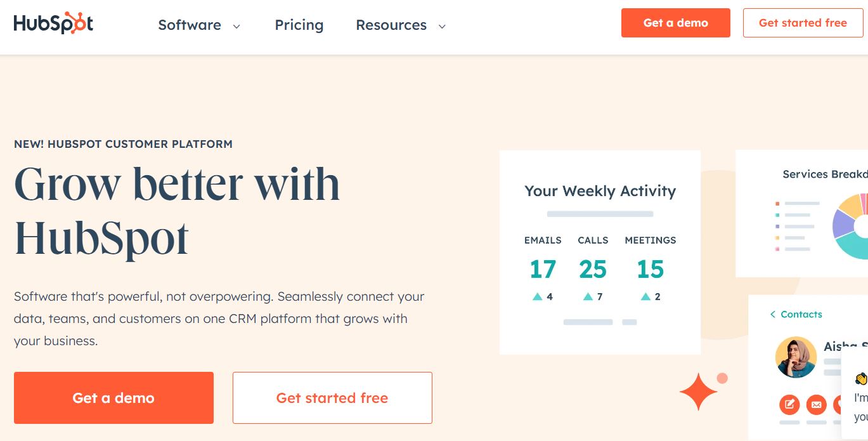Viewport: 868px width, 441px height.
Task: Click the Your Weekly Activity card title
Action: tap(600, 190)
